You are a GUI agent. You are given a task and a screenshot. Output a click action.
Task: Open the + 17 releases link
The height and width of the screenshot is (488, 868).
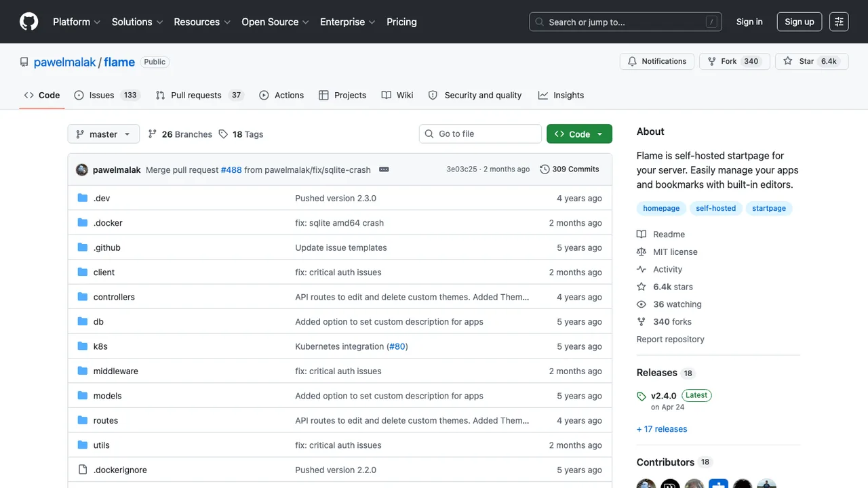pyautogui.click(x=662, y=429)
